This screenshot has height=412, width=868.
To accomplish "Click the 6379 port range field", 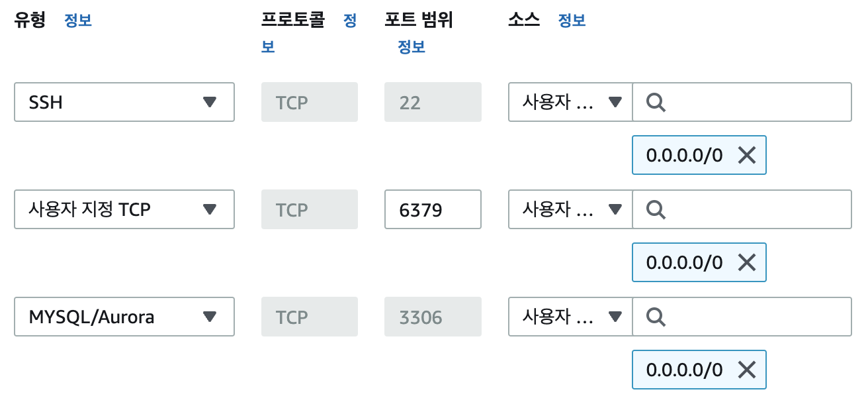I will (x=433, y=209).
